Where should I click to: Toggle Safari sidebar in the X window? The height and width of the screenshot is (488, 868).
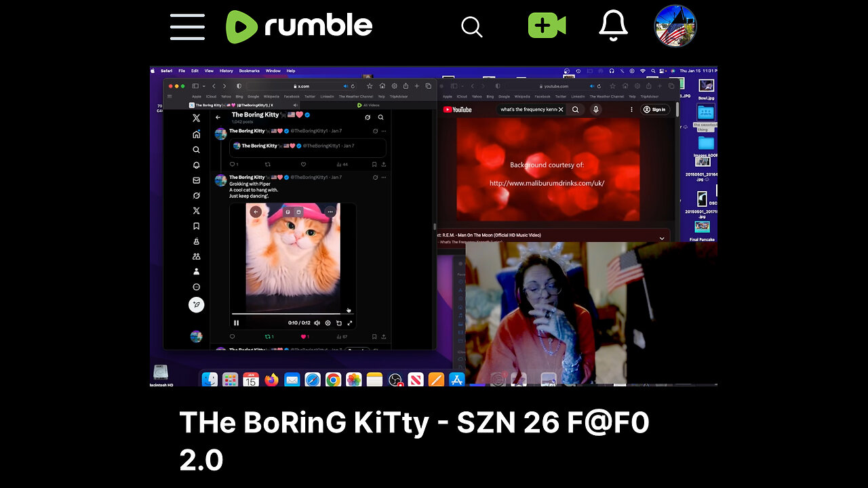[x=195, y=86]
